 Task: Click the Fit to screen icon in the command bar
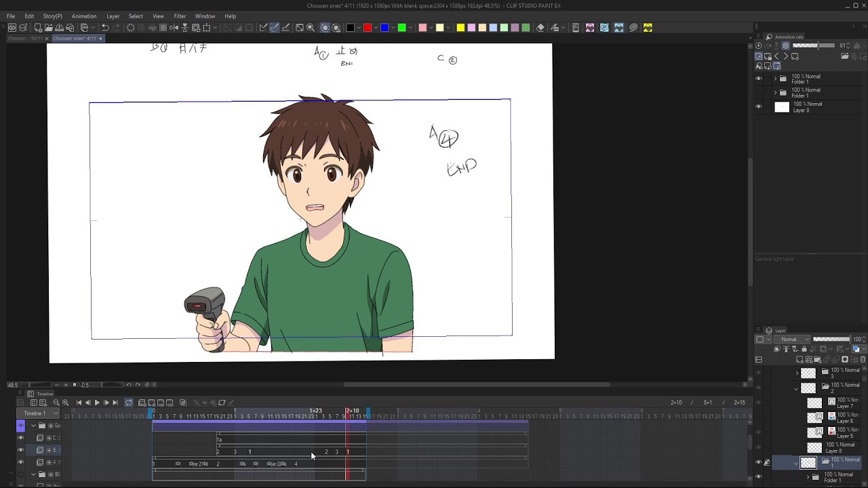(300, 28)
